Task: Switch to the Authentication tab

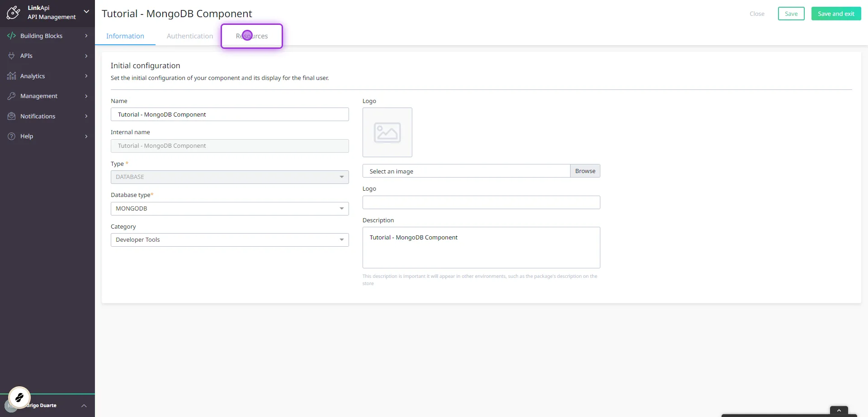Action: click(190, 36)
